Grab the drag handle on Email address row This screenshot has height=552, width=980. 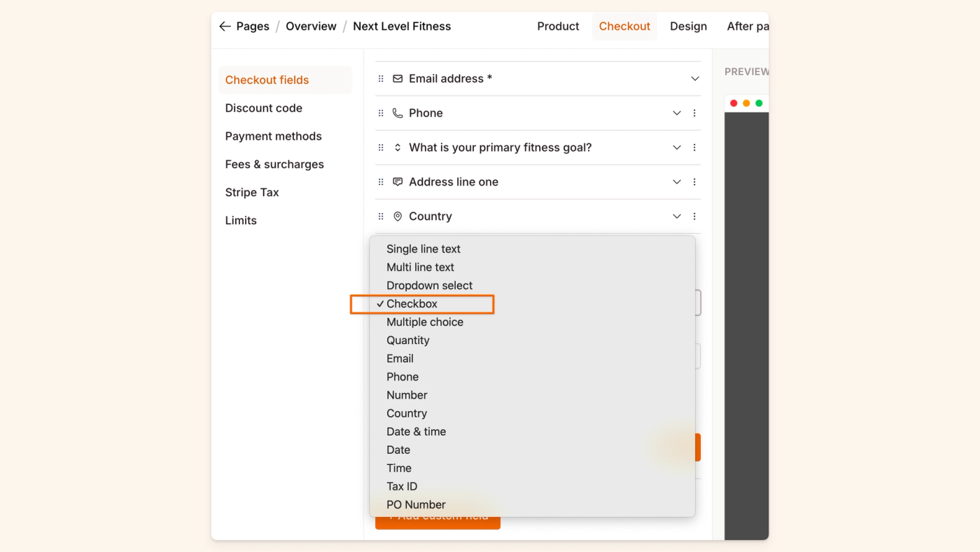coord(381,78)
